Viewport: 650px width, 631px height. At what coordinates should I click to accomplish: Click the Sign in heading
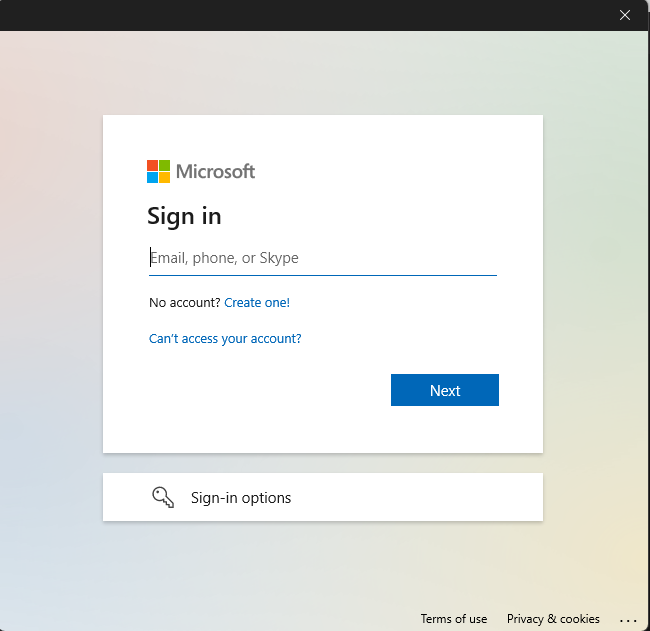coord(184,216)
